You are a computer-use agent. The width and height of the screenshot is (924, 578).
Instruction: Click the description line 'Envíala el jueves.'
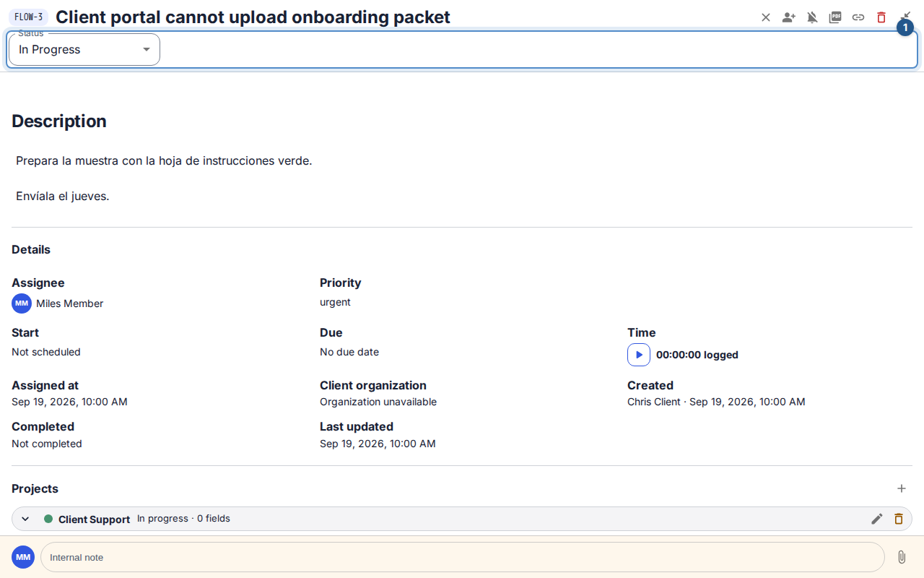(x=63, y=196)
